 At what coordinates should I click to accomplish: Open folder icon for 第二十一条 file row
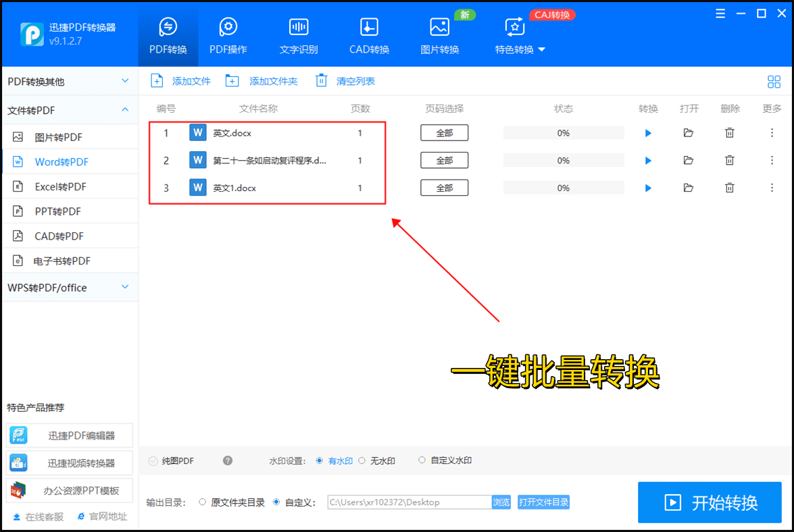click(688, 160)
